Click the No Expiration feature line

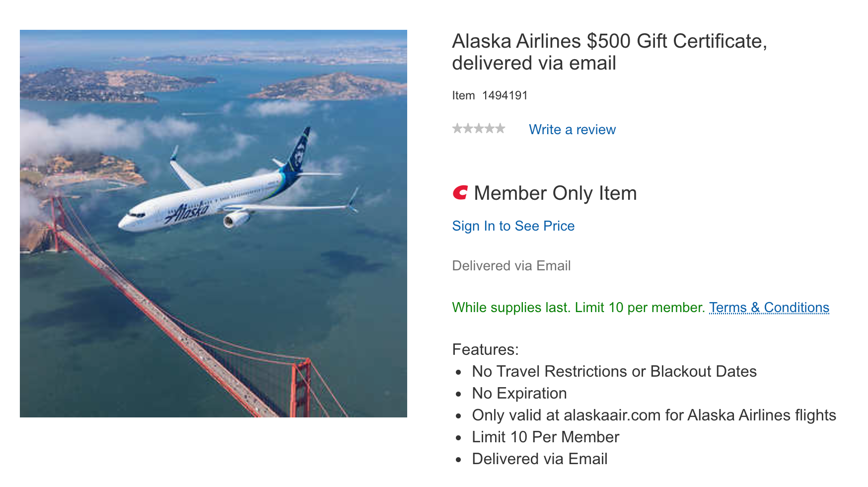[x=519, y=394]
